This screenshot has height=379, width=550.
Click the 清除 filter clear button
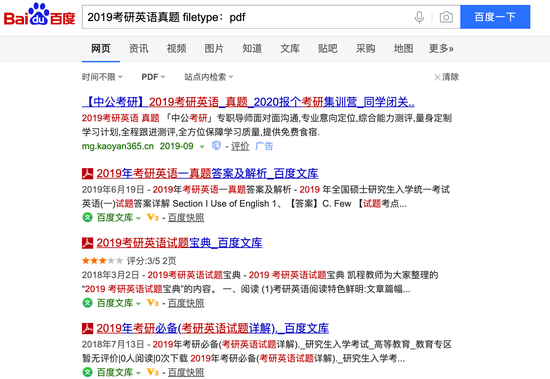point(447,77)
